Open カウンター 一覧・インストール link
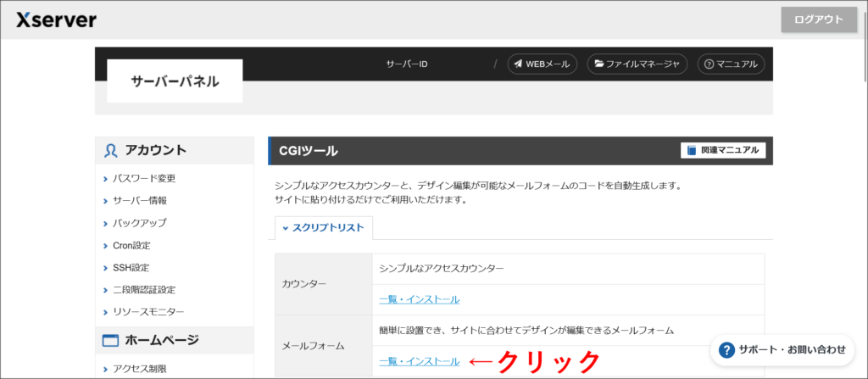Viewport: 868px width, 379px height. [x=419, y=299]
